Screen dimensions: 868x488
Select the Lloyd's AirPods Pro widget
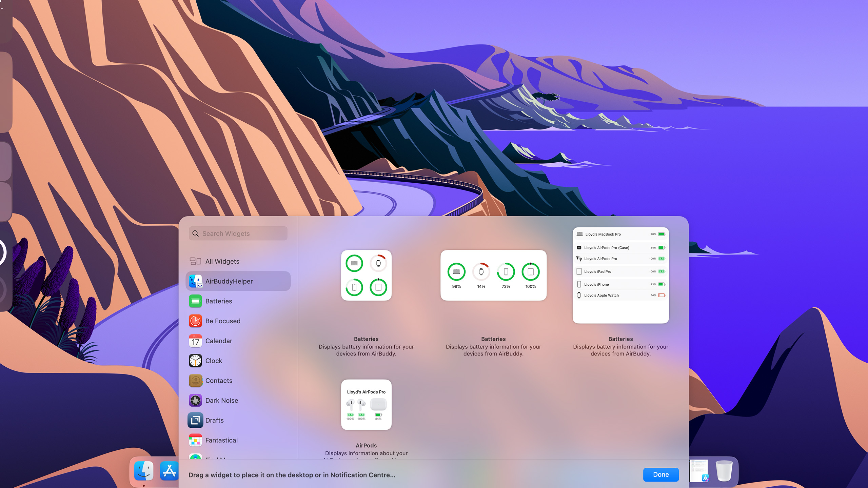(x=366, y=405)
